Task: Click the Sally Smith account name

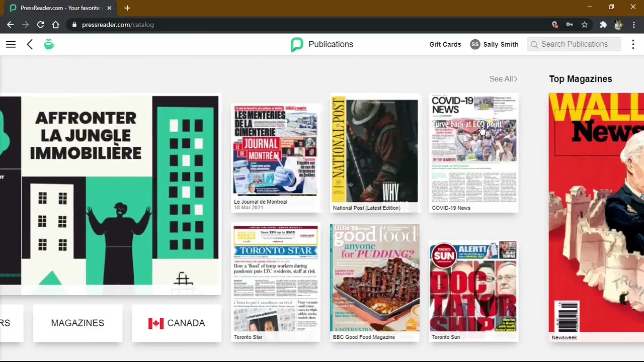Action: tap(501, 44)
